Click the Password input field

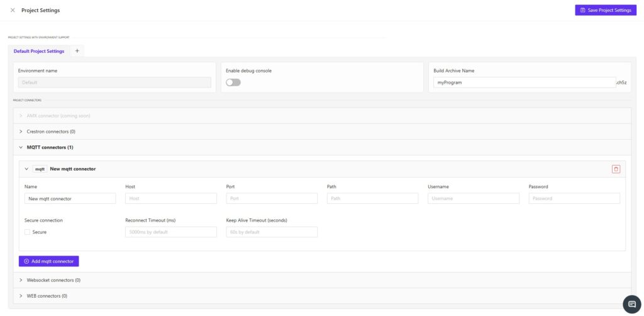tap(574, 198)
